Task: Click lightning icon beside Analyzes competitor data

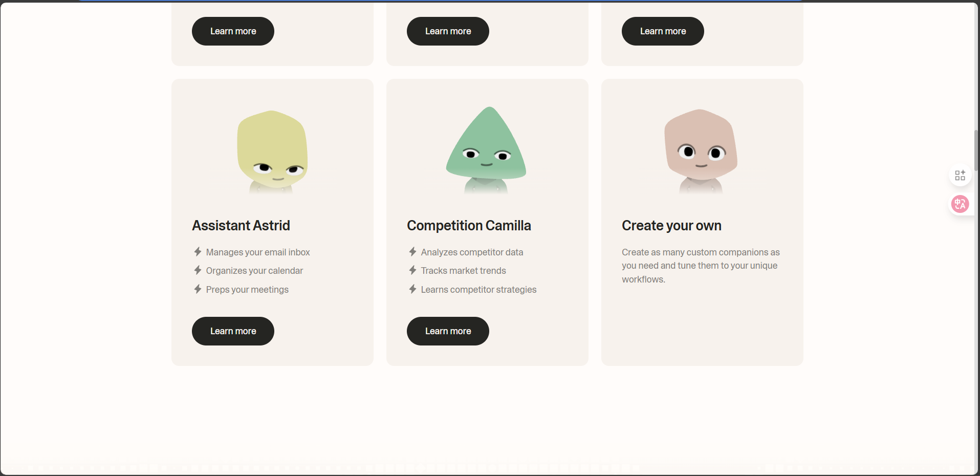Action: [412, 252]
